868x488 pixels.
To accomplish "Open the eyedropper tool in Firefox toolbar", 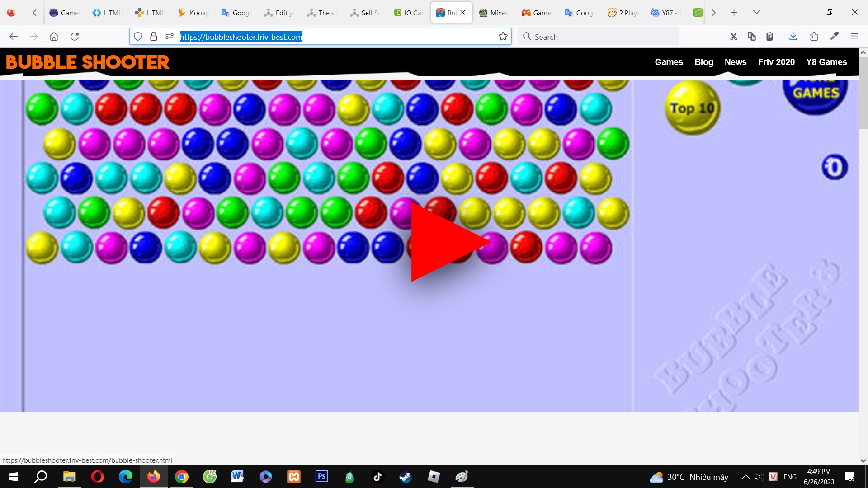I will click(834, 36).
